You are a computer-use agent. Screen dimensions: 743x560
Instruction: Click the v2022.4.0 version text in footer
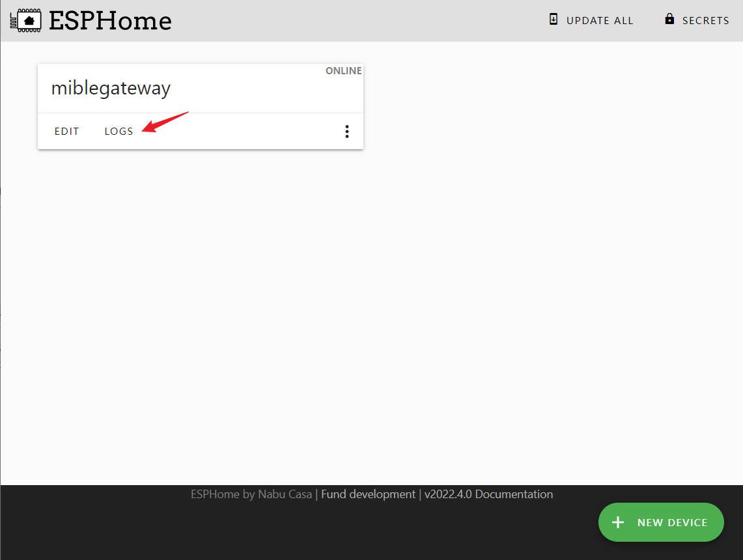448,494
